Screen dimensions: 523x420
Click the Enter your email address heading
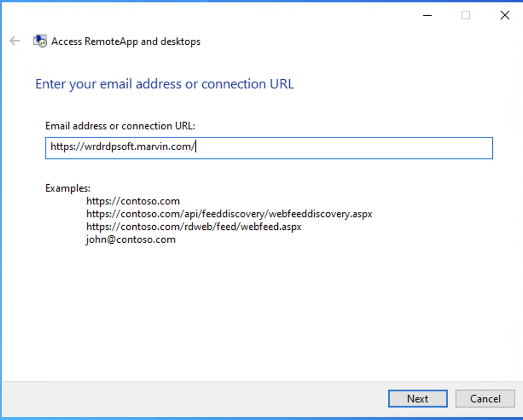[x=165, y=84]
